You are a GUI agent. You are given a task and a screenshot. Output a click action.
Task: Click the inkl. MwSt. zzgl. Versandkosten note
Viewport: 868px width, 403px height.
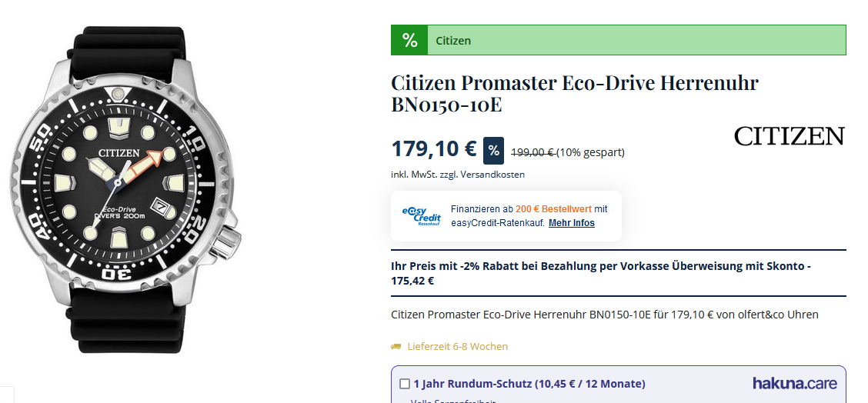click(x=457, y=175)
